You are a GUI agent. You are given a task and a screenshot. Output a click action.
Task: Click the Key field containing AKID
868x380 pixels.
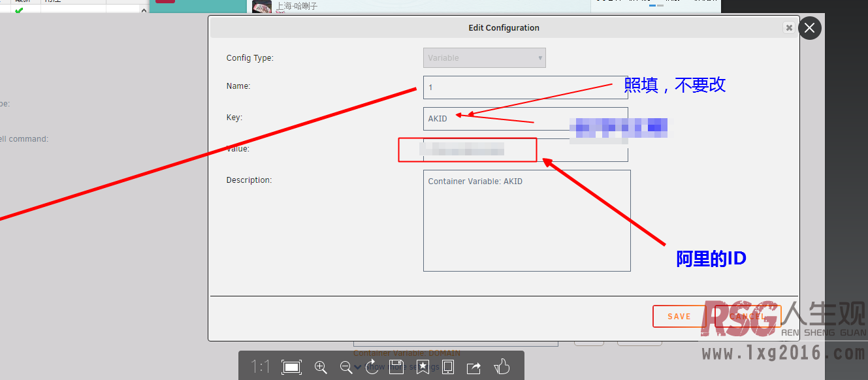click(526, 119)
